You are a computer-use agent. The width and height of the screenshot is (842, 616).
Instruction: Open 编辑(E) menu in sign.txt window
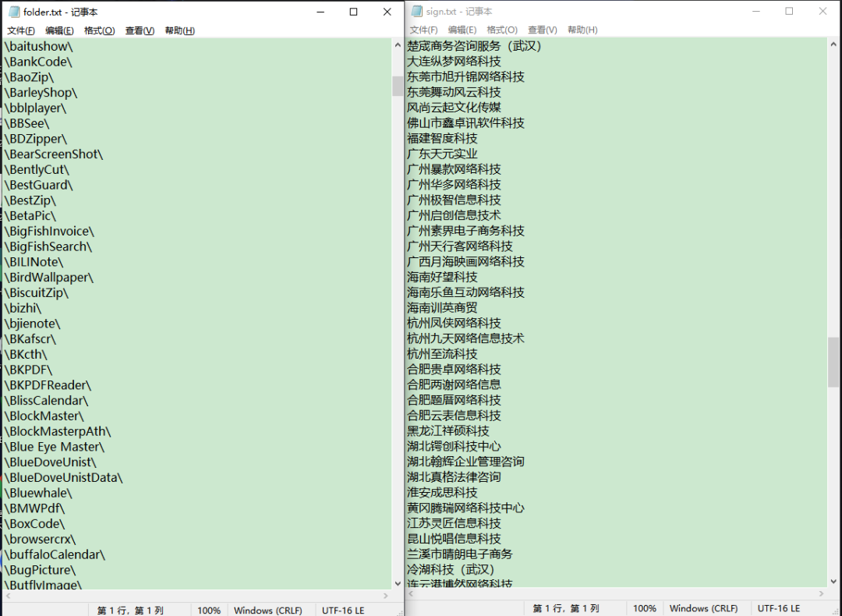pyautogui.click(x=462, y=30)
